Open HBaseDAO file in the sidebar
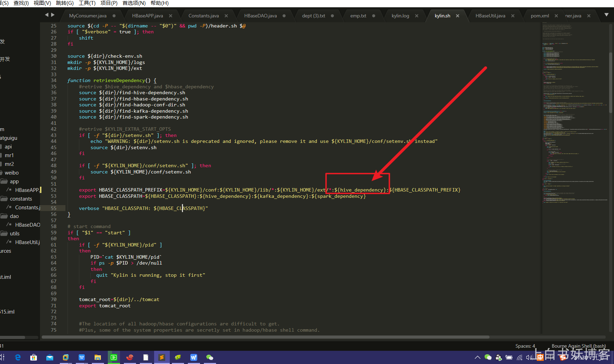Image resolution: width=614 pixels, height=364 pixels. point(23,225)
